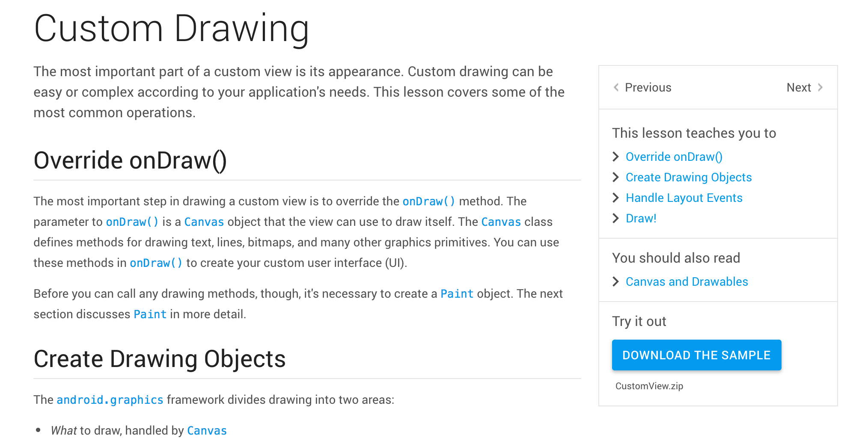Image resolution: width=868 pixels, height=444 pixels.
Task: Go to the Previous lesson
Action: [x=648, y=87]
